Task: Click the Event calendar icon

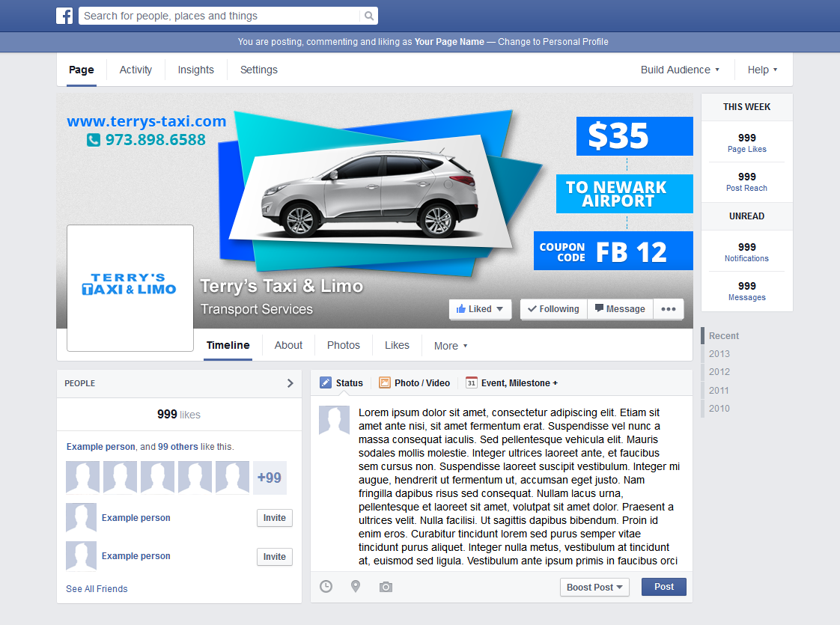Action: tap(472, 383)
